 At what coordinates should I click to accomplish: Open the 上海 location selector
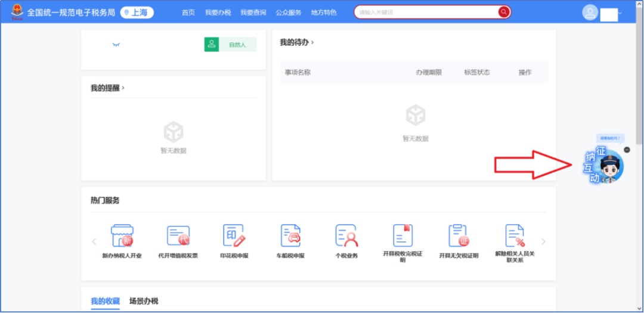pyautogui.click(x=137, y=13)
